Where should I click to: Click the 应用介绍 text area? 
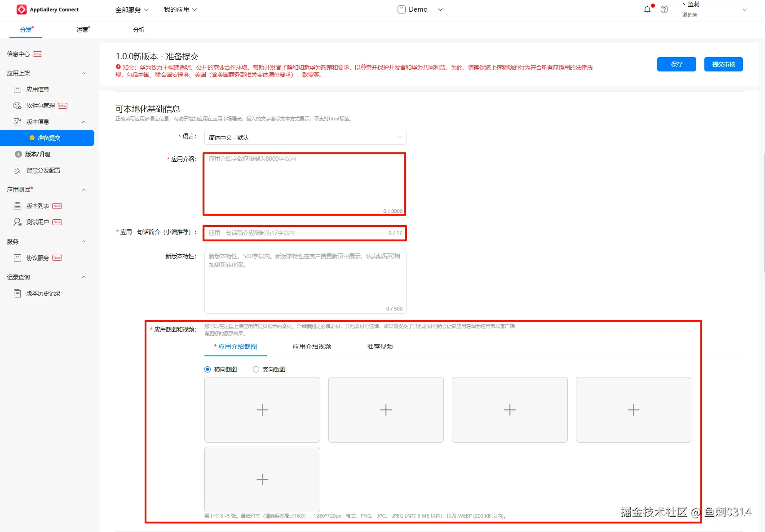point(305,184)
